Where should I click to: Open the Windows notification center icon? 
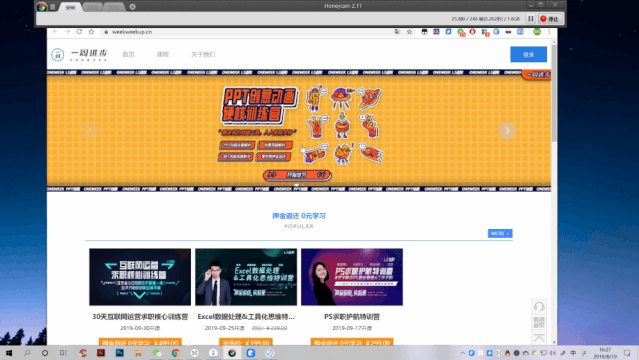(x=628, y=353)
